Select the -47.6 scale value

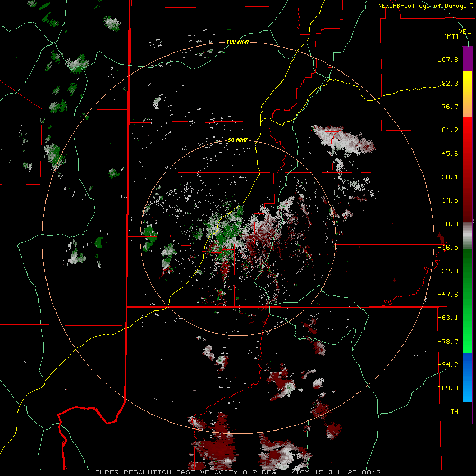point(448,295)
